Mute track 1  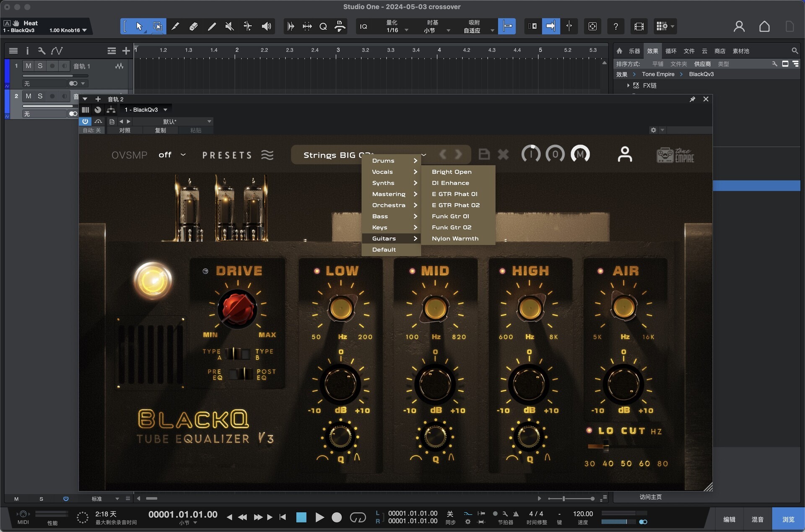point(28,66)
